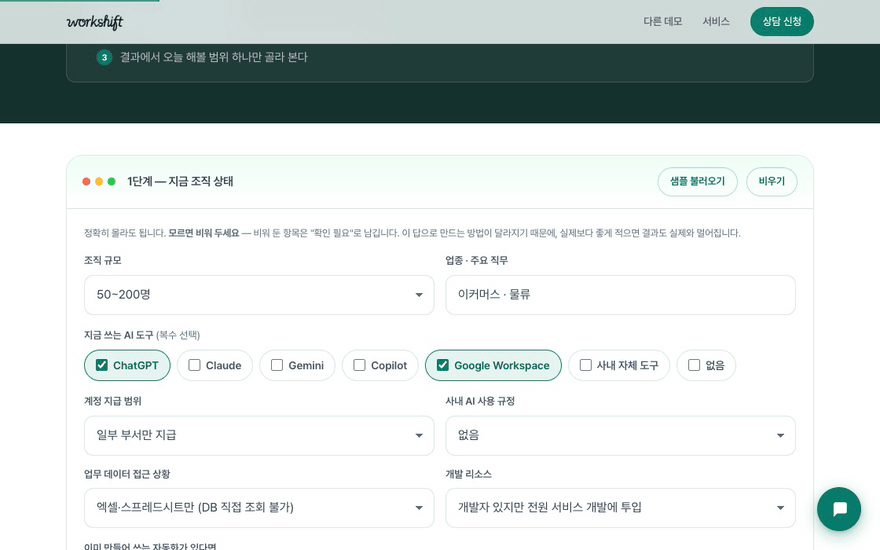Enable the Claude checkbox
Image resolution: width=880 pixels, height=550 pixels.
[194, 365]
